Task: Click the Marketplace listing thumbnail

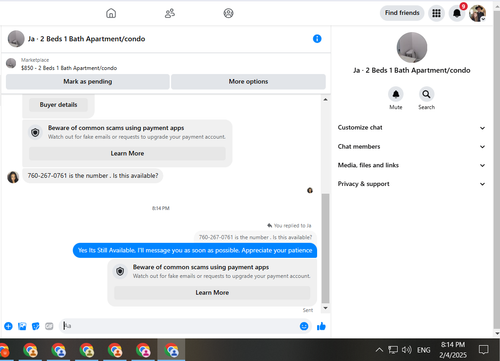Action: click(x=11, y=63)
